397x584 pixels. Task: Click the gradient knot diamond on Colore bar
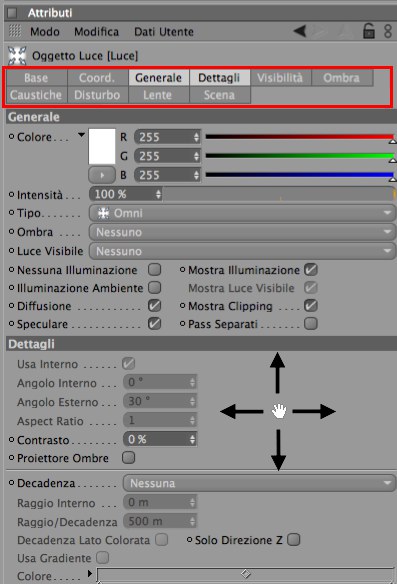(x=245, y=574)
